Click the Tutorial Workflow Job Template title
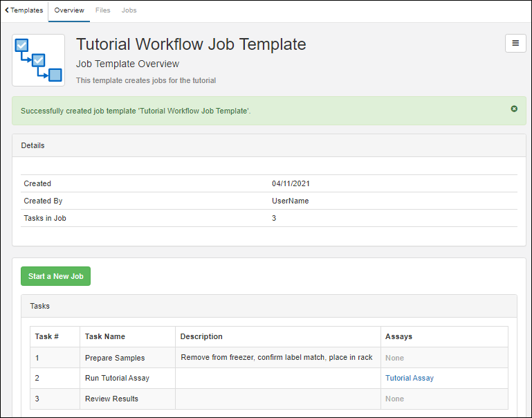The width and height of the screenshot is (532, 418). 191,44
